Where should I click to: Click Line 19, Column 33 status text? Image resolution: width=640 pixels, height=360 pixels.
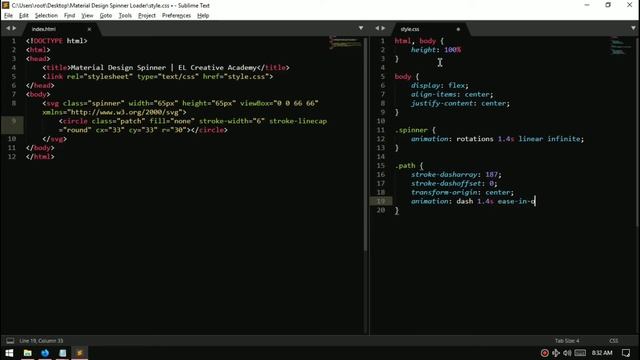(x=41, y=341)
